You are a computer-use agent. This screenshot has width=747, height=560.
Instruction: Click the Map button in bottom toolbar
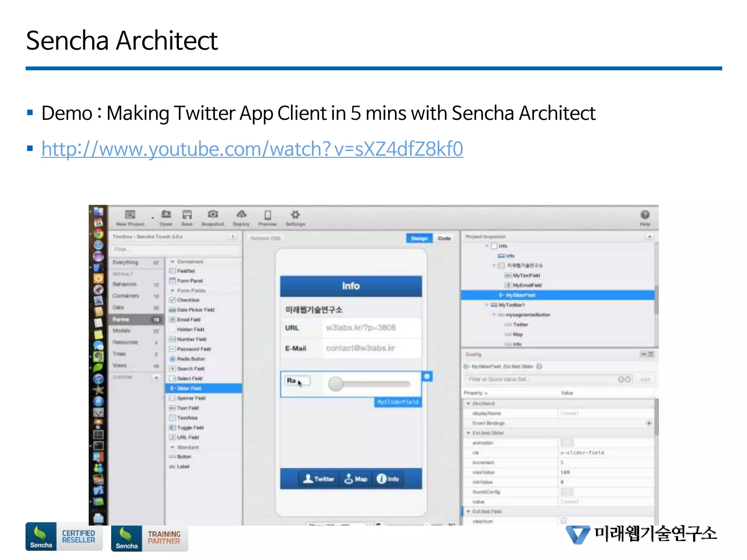(x=356, y=479)
